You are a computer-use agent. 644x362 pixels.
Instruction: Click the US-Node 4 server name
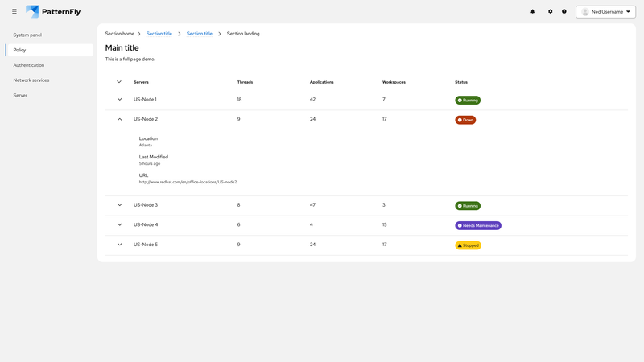(x=146, y=224)
